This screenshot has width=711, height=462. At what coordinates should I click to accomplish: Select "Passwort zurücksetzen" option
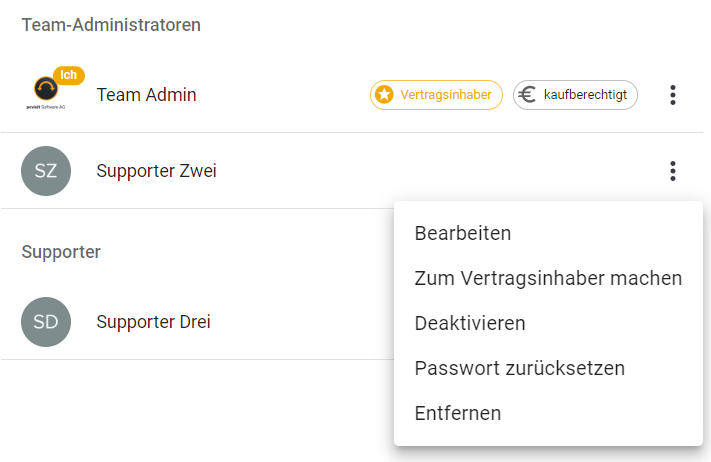point(519,368)
